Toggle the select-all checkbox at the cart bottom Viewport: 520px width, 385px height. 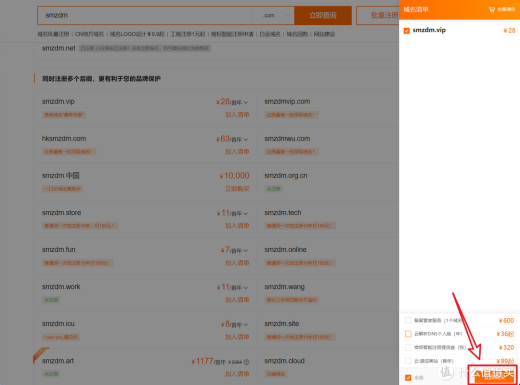[x=408, y=378]
